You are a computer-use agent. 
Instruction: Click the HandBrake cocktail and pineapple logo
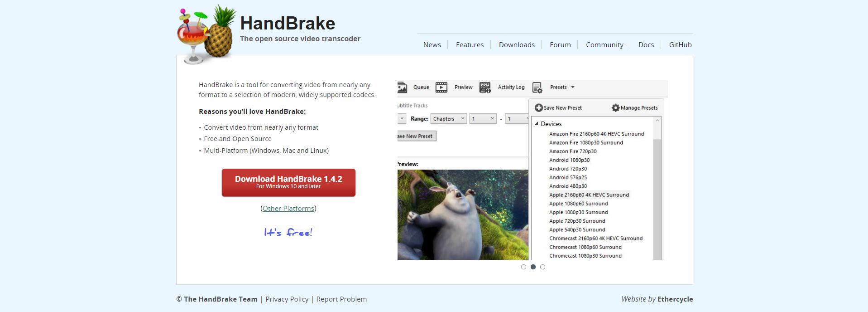tap(206, 34)
